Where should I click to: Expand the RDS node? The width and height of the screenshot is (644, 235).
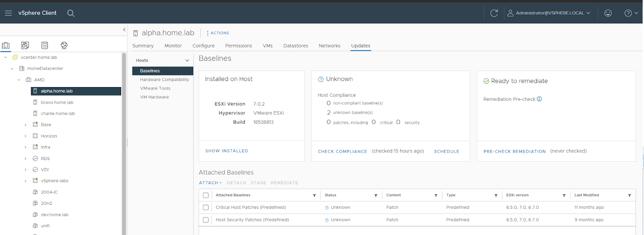coord(26,158)
